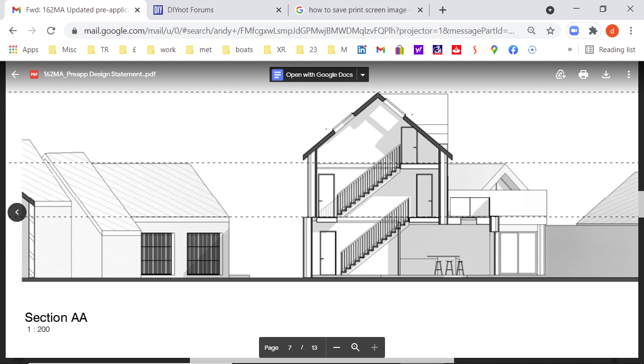Click the browser address bar
This screenshot has width=644, height=364.
298,31
